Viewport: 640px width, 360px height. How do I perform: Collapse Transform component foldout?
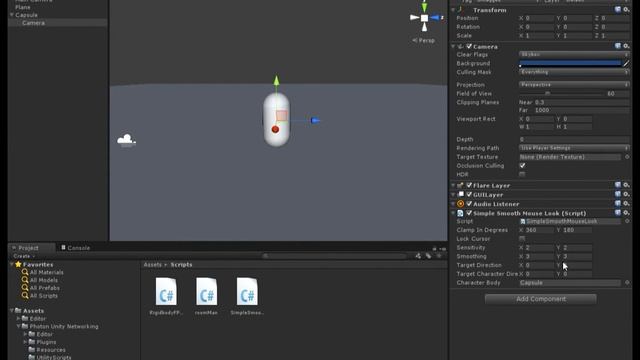453,9
